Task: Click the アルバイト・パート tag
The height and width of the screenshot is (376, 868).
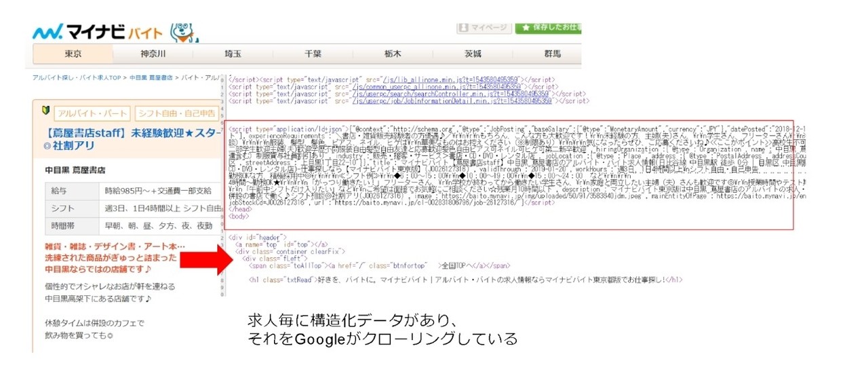Action: coord(92,113)
